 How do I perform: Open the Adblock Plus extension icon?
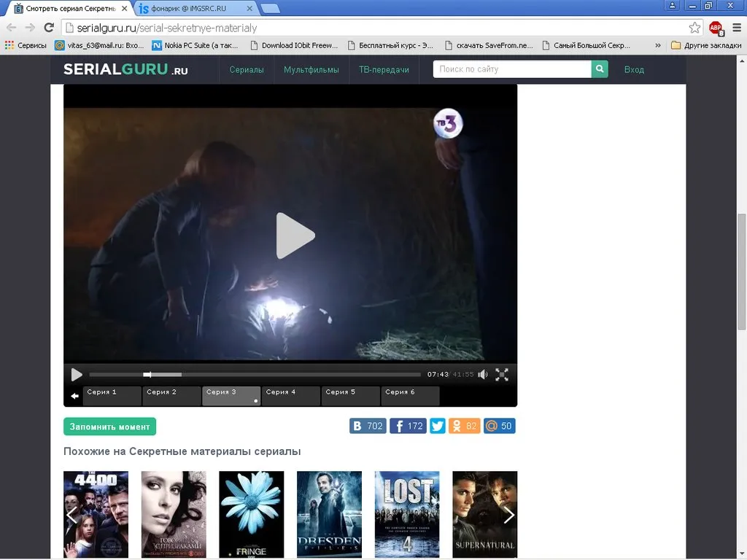point(716,28)
